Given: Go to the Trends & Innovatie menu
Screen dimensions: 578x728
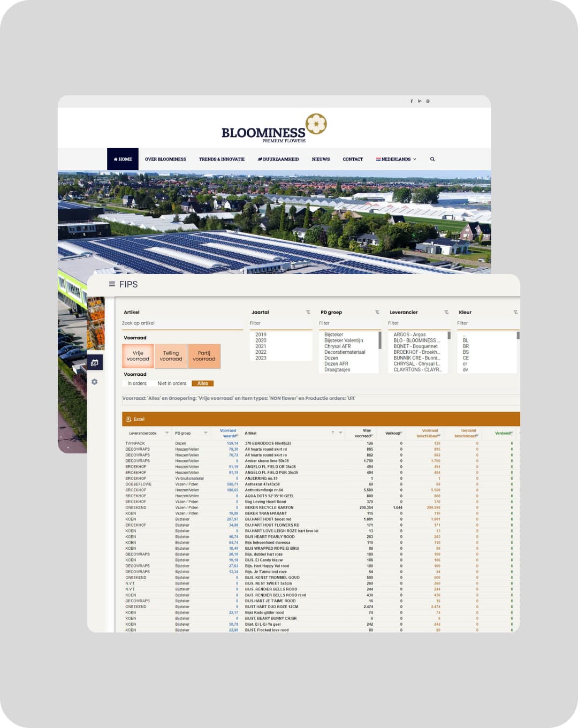Looking at the screenshot, I should [x=222, y=159].
